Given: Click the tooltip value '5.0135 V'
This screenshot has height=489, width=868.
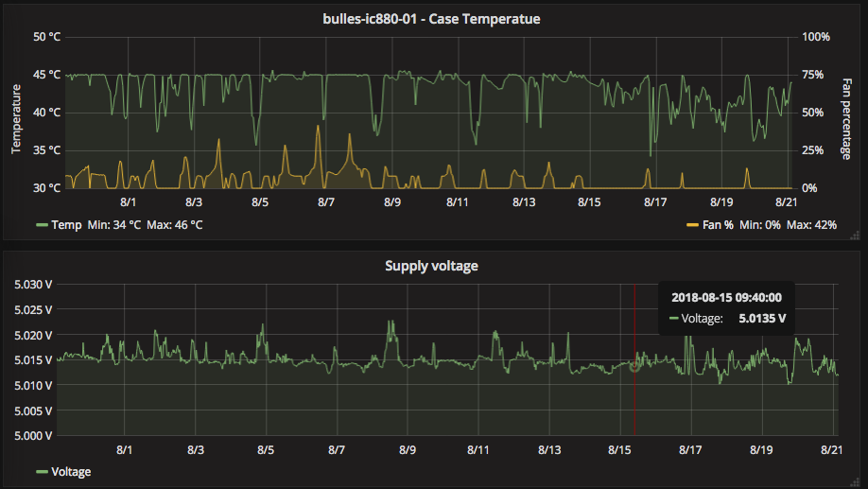Looking at the screenshot, I should (x=762, y=319).
